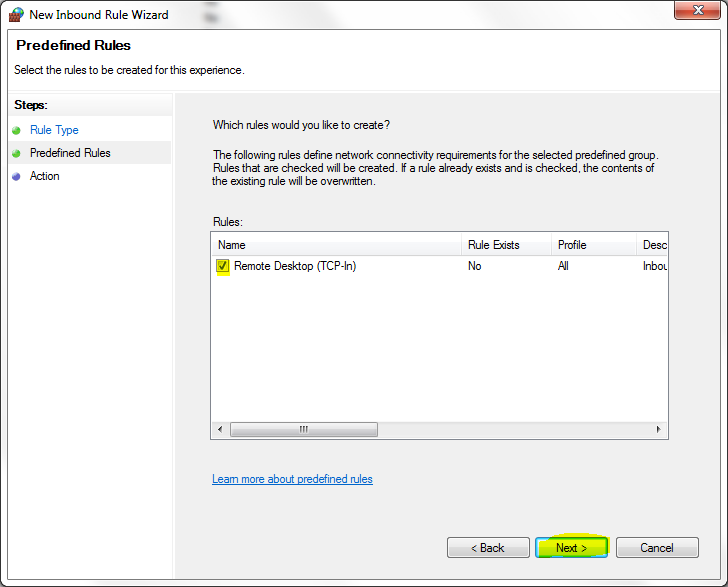Click the horizontal scrollbar right arrow

(658, 429)
